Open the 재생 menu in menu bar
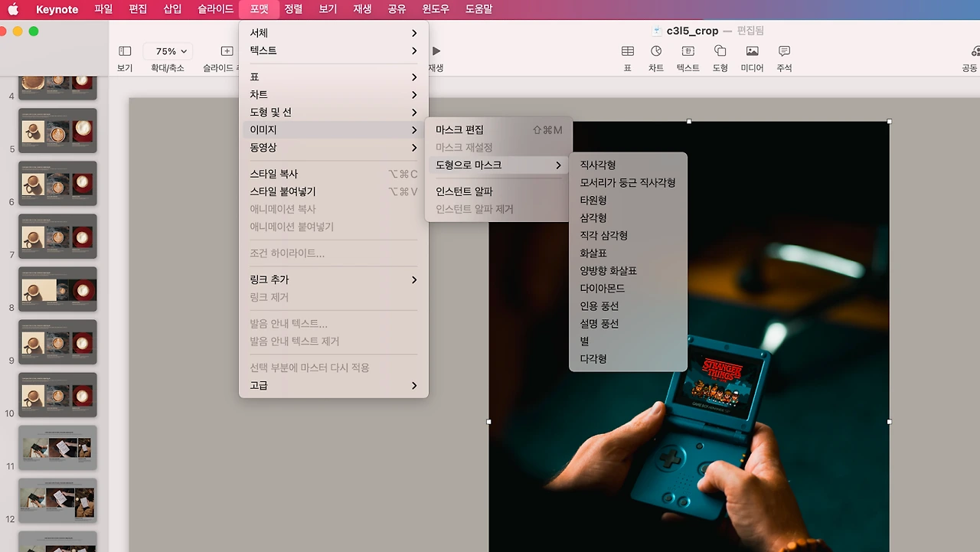Screen dimensions: 980x552 [x=362, y=9]
